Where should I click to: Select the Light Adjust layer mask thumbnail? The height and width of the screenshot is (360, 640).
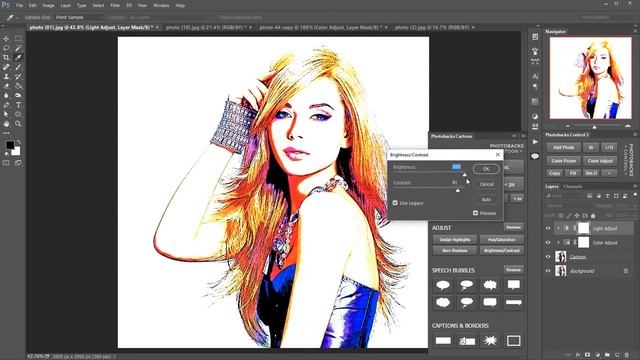click(584, 228)
